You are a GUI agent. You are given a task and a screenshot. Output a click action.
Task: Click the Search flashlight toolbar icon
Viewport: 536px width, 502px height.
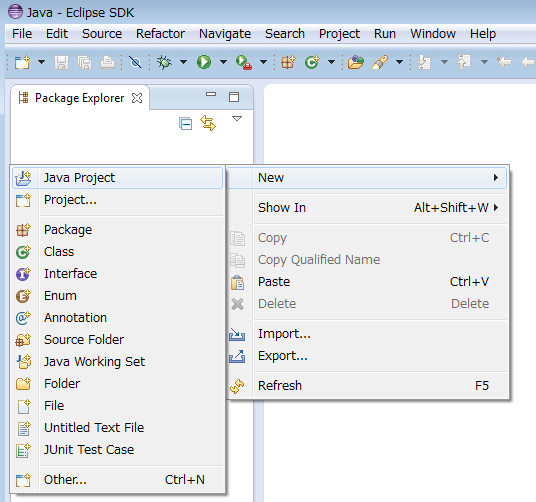(380, 62)
